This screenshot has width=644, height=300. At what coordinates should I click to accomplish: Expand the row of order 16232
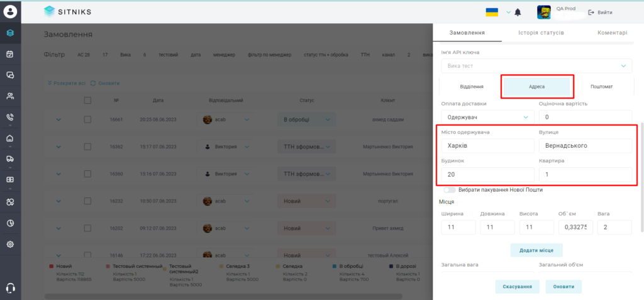pos(58,201)
